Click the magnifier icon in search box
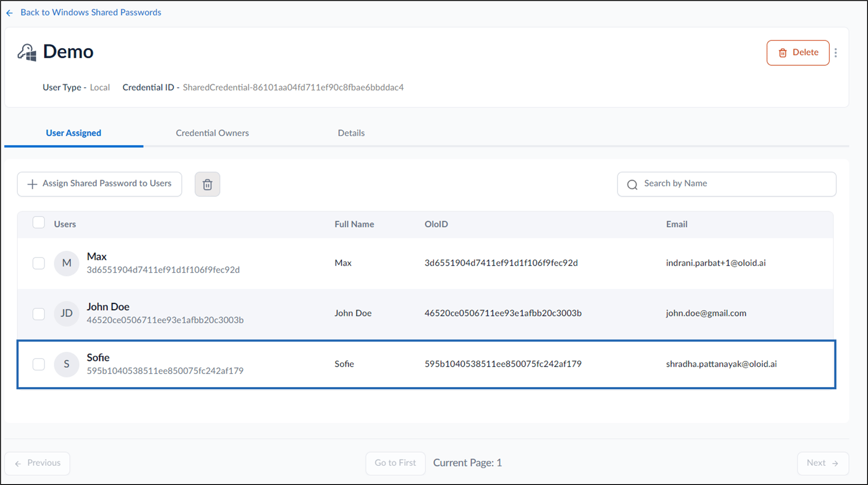 click(632, 185)
